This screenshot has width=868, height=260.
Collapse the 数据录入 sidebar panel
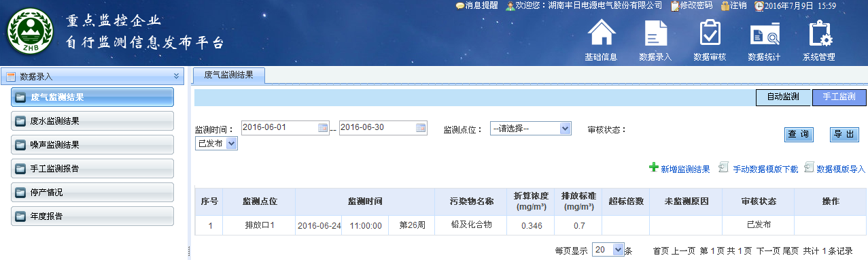176,76
